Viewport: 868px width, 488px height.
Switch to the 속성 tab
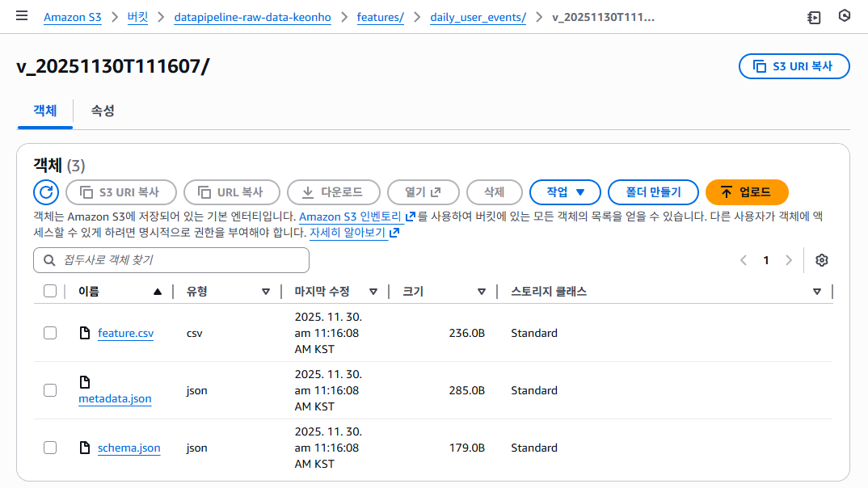click(102, 111)
